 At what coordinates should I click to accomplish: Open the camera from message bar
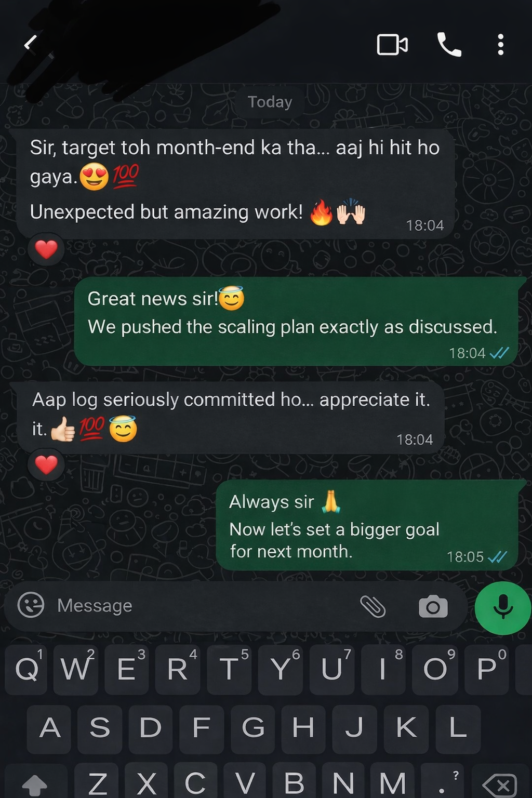(x=433, y=606)
